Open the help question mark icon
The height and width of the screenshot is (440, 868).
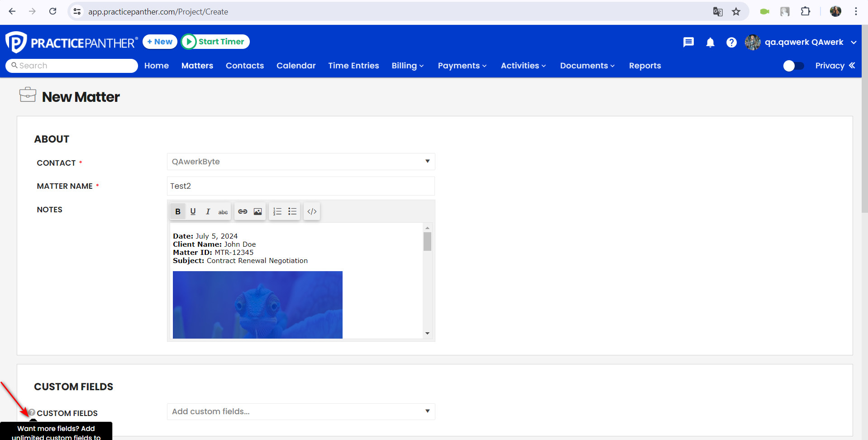tap(731, 42)
